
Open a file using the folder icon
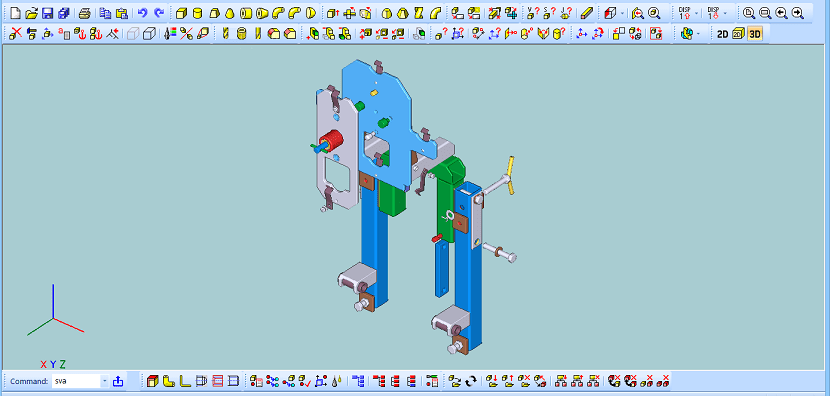tap(32, 13)
